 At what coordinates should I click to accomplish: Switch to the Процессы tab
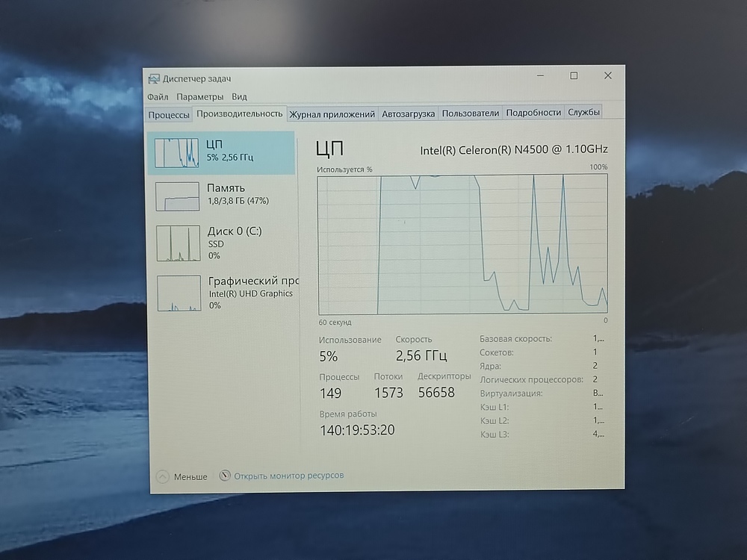169,114
